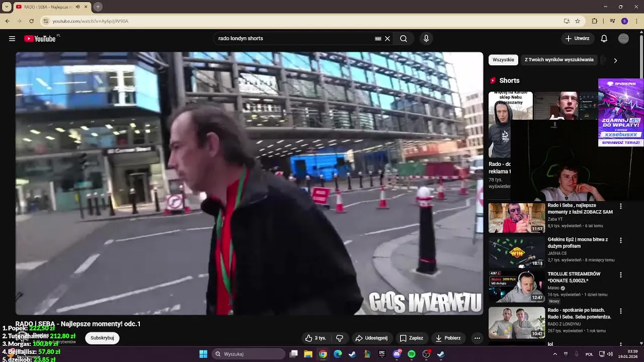Viewport: 644px width, 362px height.
Task: Open more actions three-dot menu below video
Action: tap(477, 338)
